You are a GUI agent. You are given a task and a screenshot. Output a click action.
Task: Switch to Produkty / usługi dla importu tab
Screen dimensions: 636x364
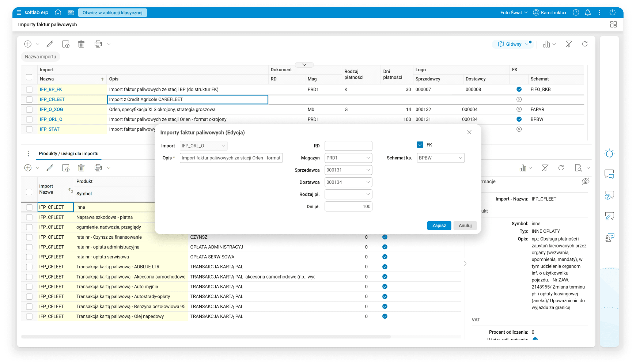pyautogui.click(x=68, y=153)
